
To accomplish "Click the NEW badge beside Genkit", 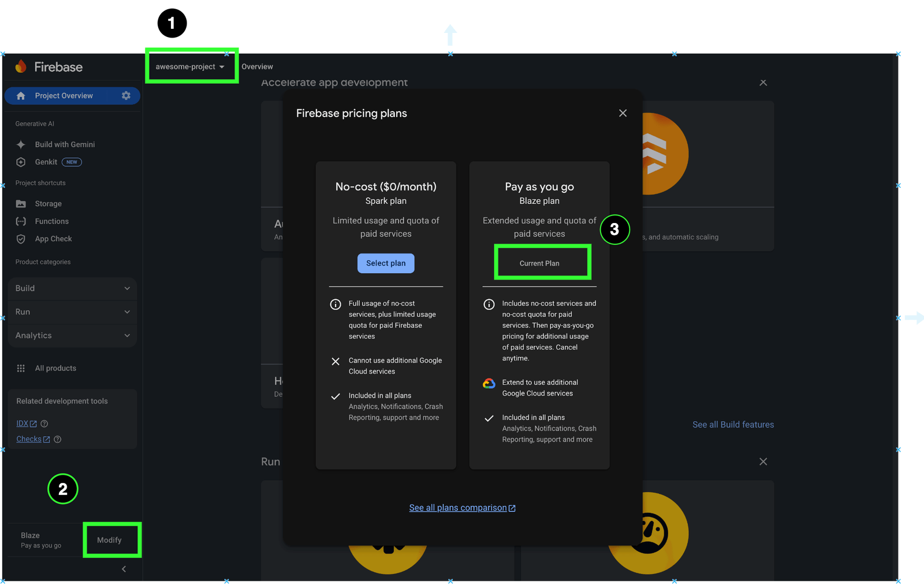I will 72,162.
